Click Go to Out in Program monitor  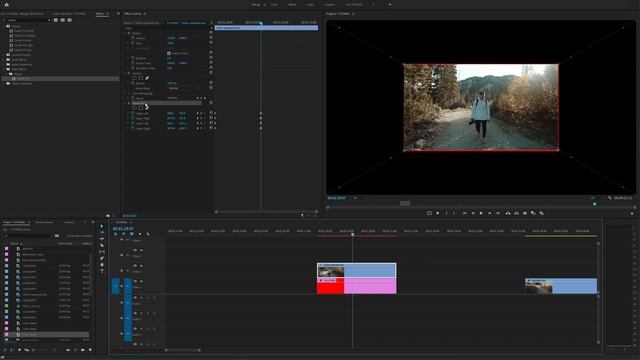[x=498, y=213]
